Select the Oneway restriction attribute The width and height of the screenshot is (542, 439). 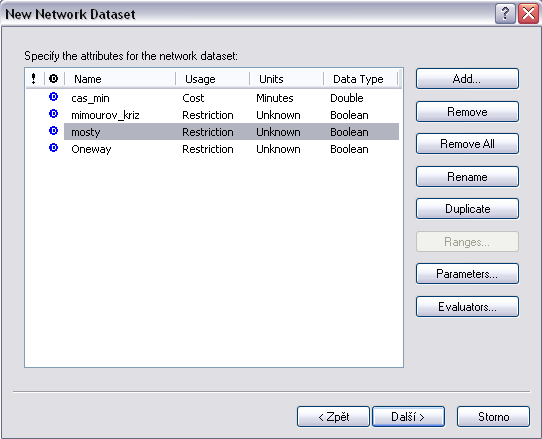click(x=231, y=149)
